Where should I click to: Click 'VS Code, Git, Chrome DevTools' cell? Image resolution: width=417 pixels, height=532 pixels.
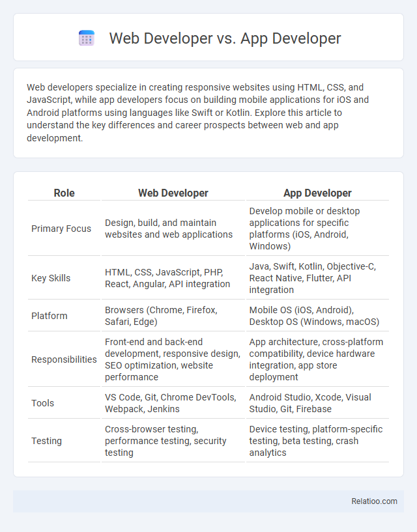click(x=173, y=403)
